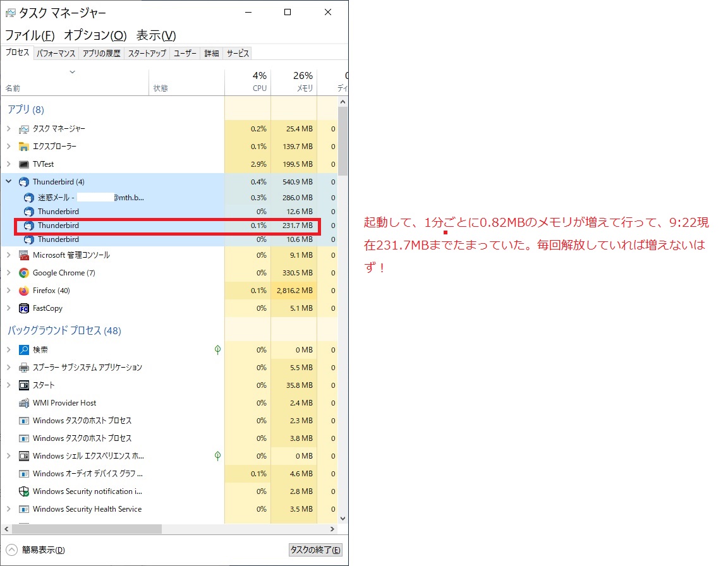Screen dimensions: 728x566
Task: Sort processes by the メモリ column header
Action: [x=294, y=81]
